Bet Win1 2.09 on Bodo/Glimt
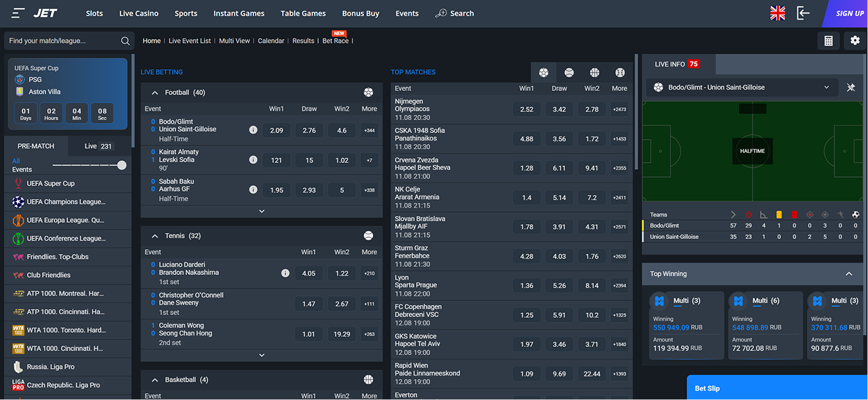Viewport: 868px width, 400px height. (277, 130)
